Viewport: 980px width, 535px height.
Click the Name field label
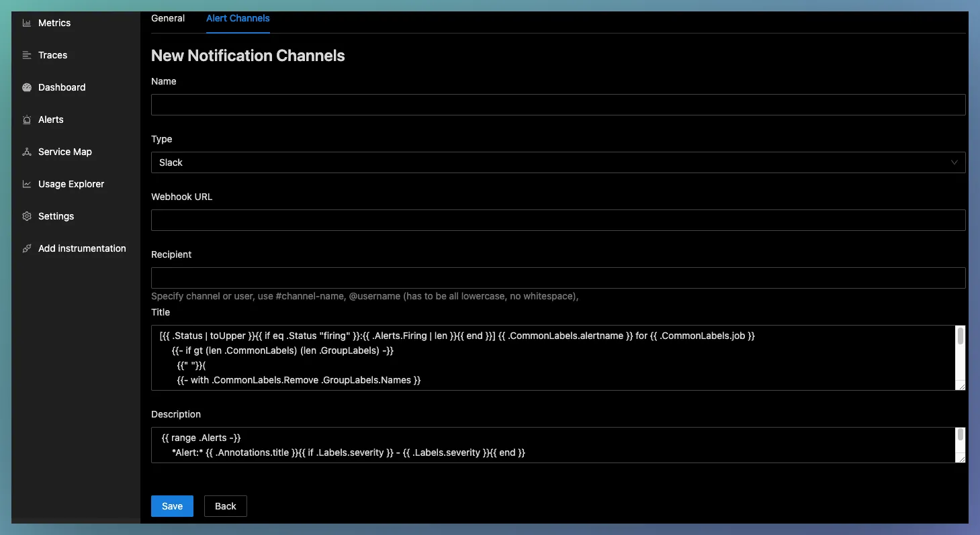click(164, 81)
